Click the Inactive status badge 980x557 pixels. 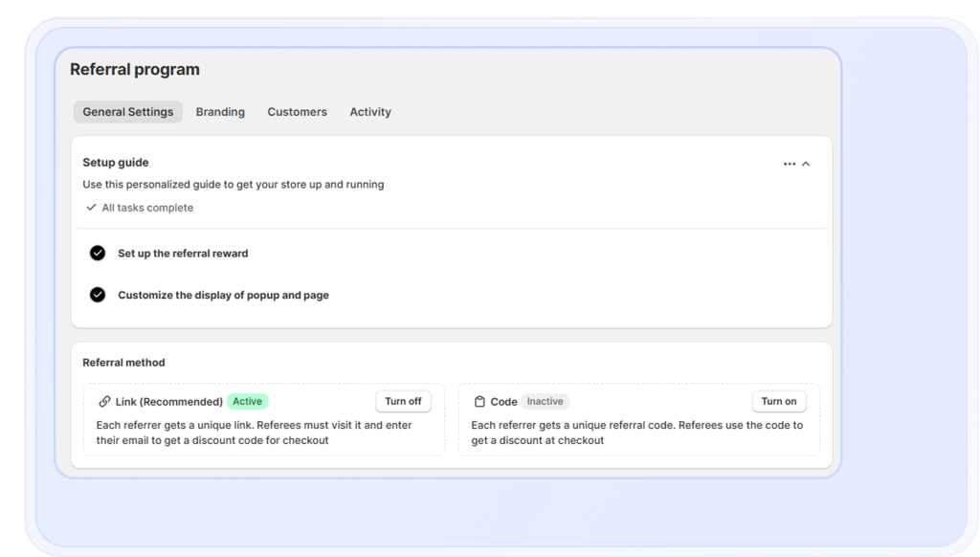[545, 401]
